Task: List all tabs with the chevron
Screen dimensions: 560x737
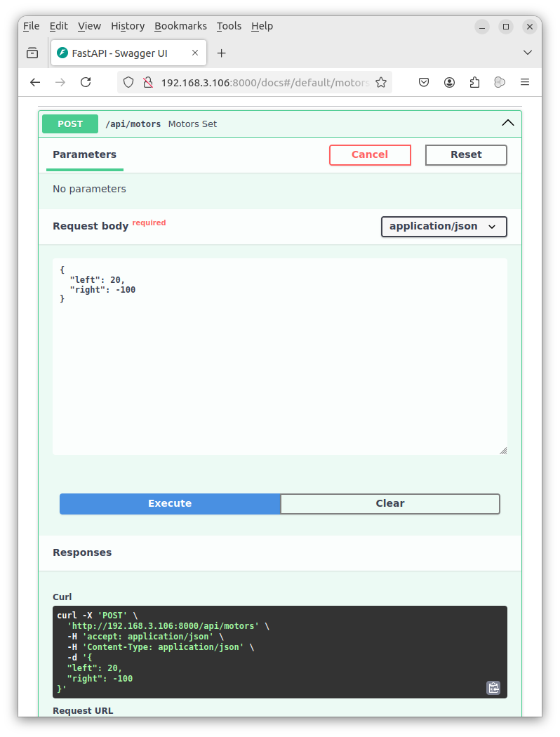Action: [528, 53]
